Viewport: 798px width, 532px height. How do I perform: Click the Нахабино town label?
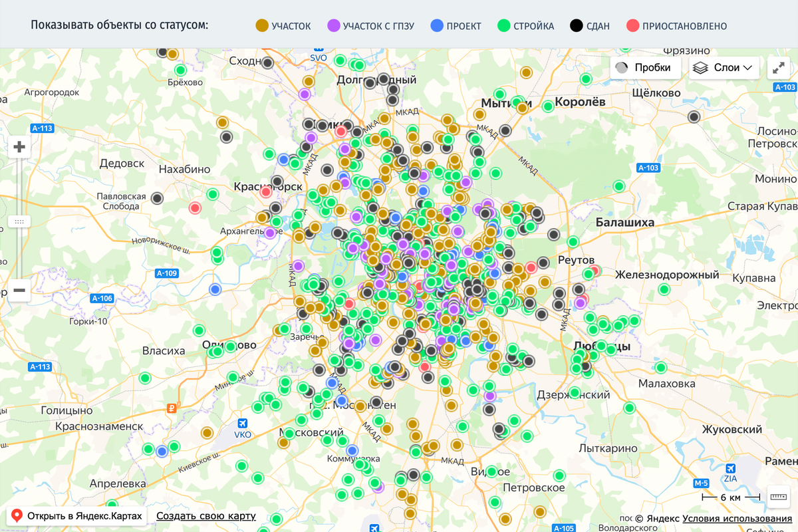click(x=184, y=170)
